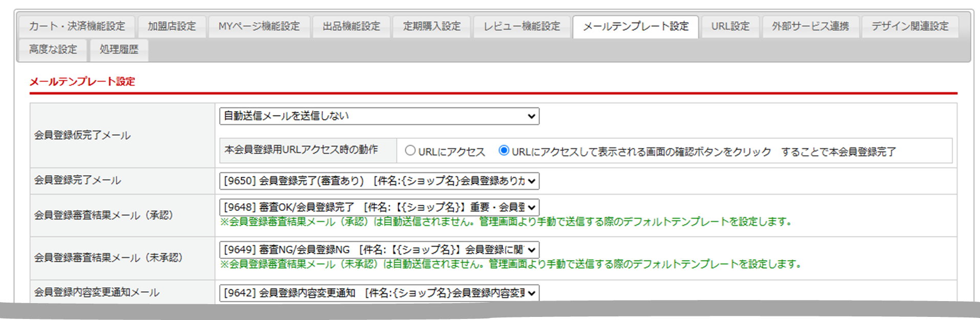Image resolution: width=980 pixels, height=320 pixels.
Task: Open the カート・決済機能設定 tab
Action: [x=77, y=27]
